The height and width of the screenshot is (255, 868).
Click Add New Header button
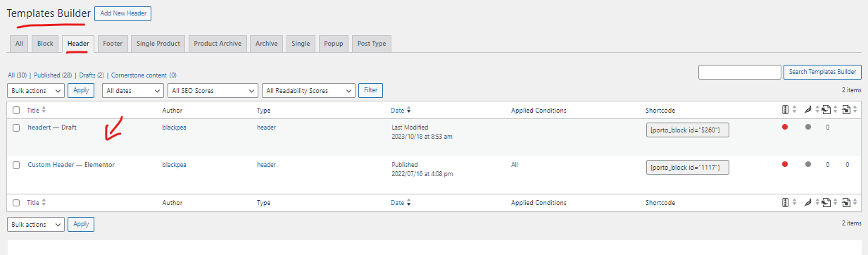click(122, 13)
